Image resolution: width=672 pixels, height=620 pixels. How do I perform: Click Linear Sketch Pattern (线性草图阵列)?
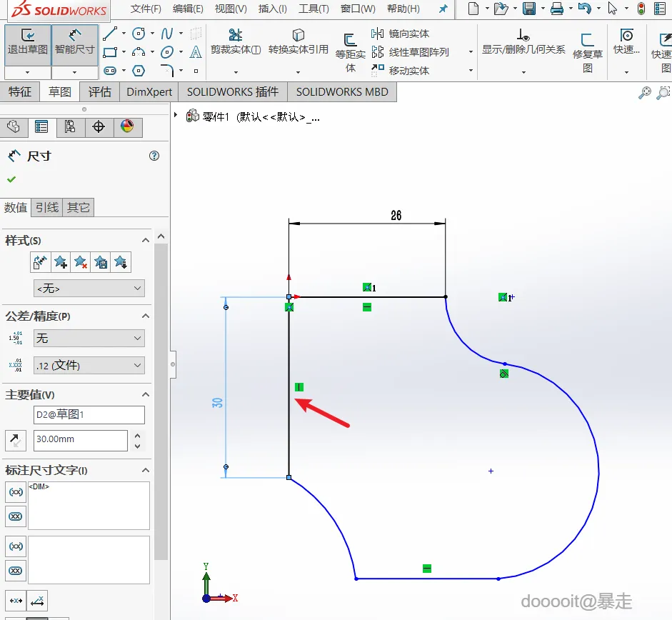(410, 52)
